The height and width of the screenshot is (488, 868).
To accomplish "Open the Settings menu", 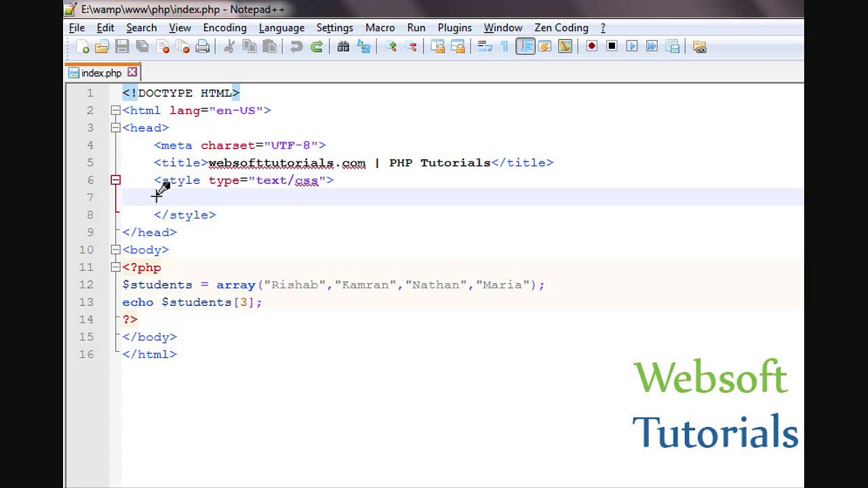I will [334, 28].
